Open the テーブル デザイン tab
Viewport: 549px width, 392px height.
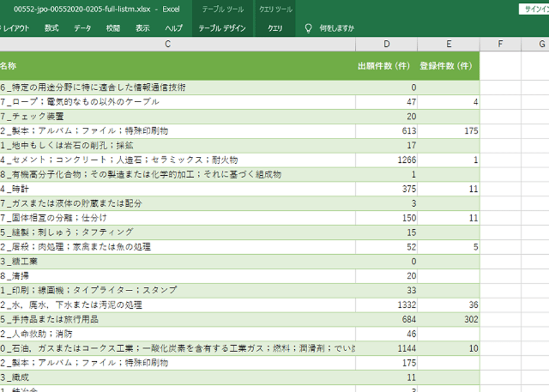click(x=222, y=28)
